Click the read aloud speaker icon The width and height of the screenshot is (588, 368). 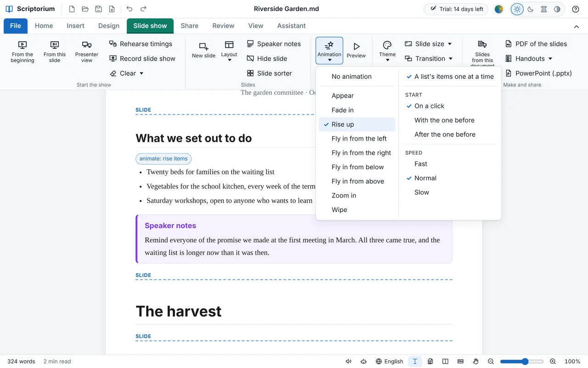pos(349,362)
